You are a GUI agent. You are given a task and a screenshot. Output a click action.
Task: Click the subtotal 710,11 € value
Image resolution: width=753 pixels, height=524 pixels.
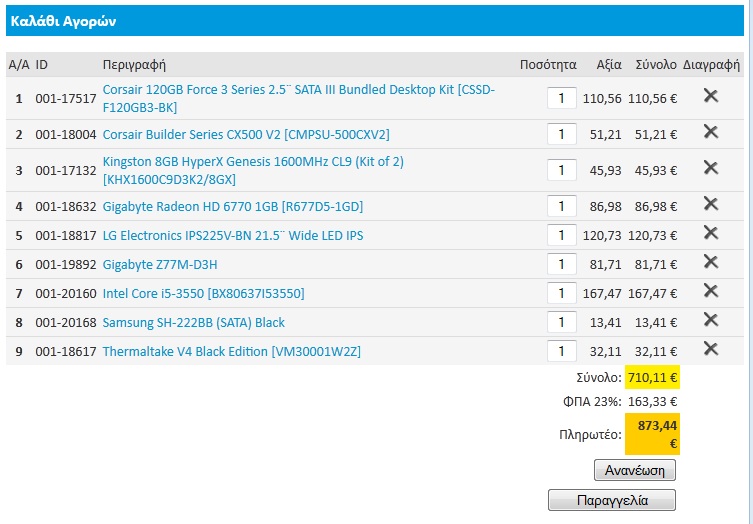tap(652, 378)
